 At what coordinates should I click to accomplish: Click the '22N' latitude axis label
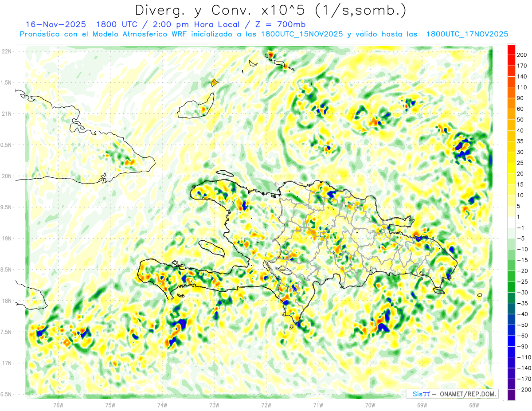(x=7, y=51)
